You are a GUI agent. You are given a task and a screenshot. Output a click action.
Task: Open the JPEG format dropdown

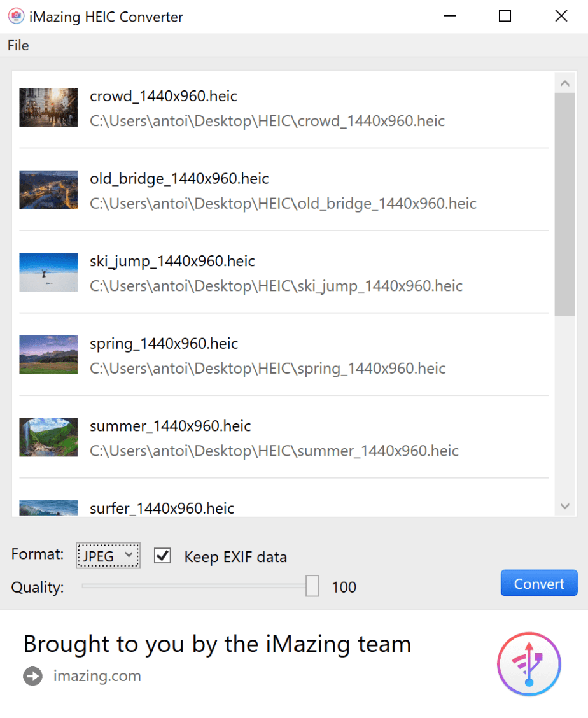(108, 556)
